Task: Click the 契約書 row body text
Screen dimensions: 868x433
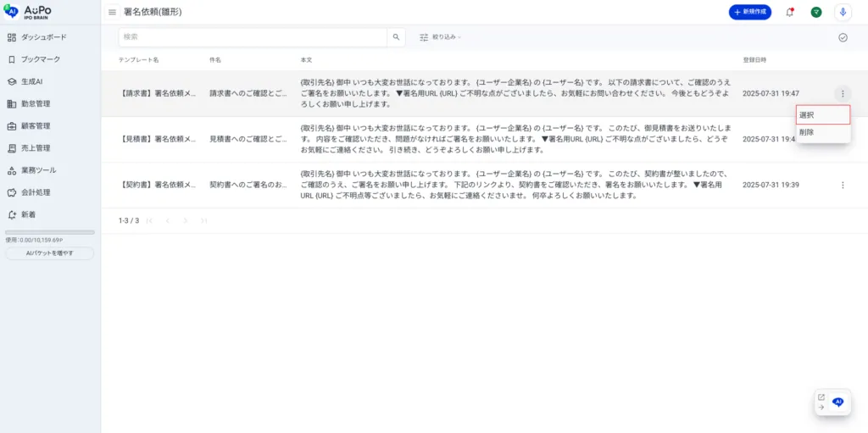Action: click(x=515, y=185)
